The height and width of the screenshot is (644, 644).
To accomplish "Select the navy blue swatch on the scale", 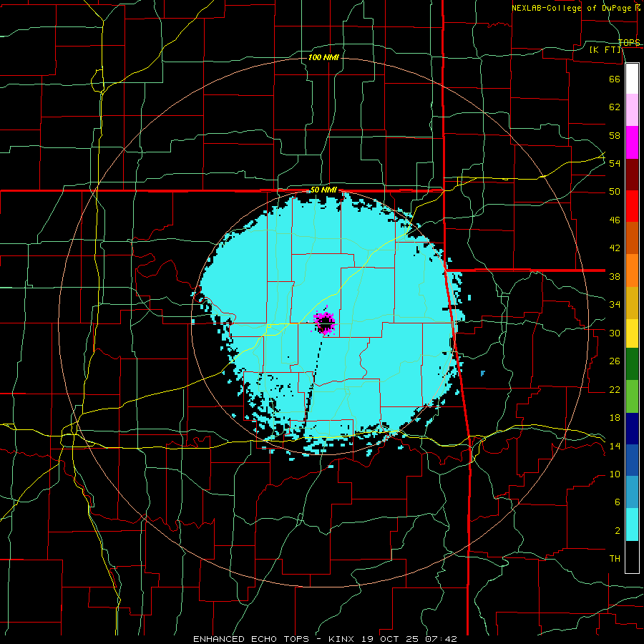I will (632, 429).
